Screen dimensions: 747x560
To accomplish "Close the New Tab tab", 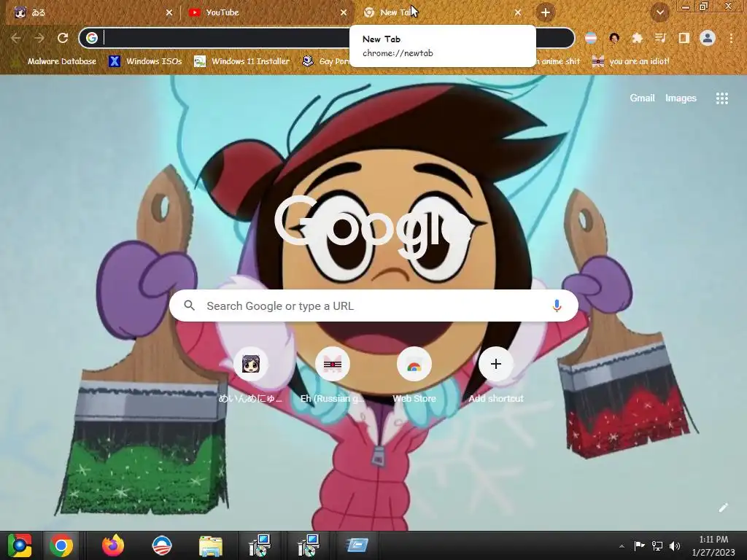I will point(518,12).
